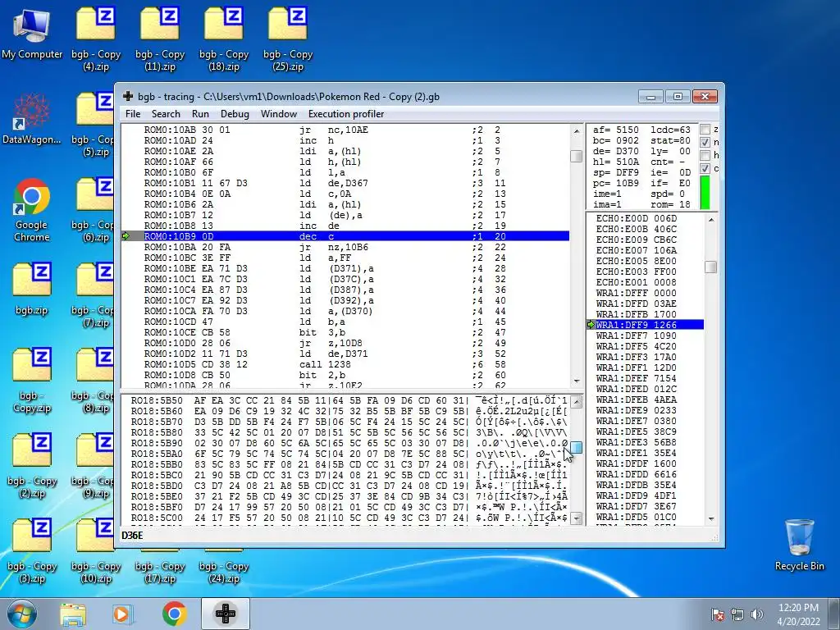Click stack view scrollbar down arrow
The height and width of the screenshot is (630, 840).
(x=711, y=518)
